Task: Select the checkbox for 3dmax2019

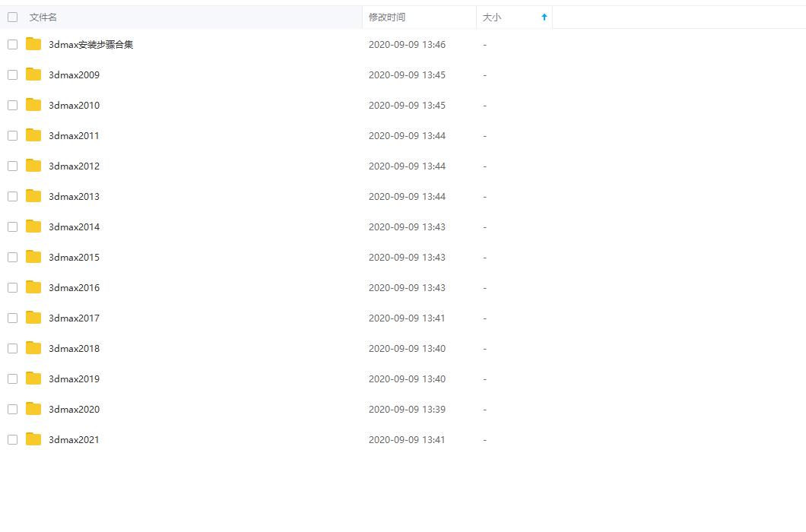Action: (x=13, y=378)
